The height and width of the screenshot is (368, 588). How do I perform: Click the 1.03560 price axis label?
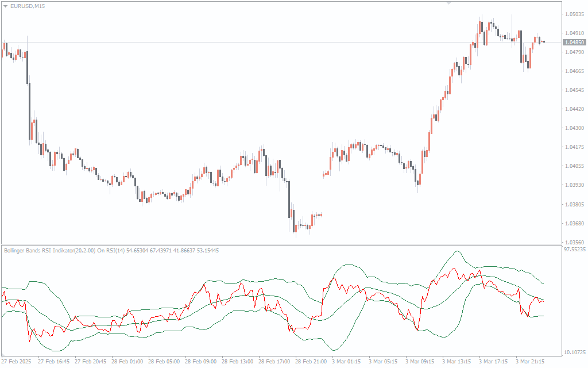(574, 242)
